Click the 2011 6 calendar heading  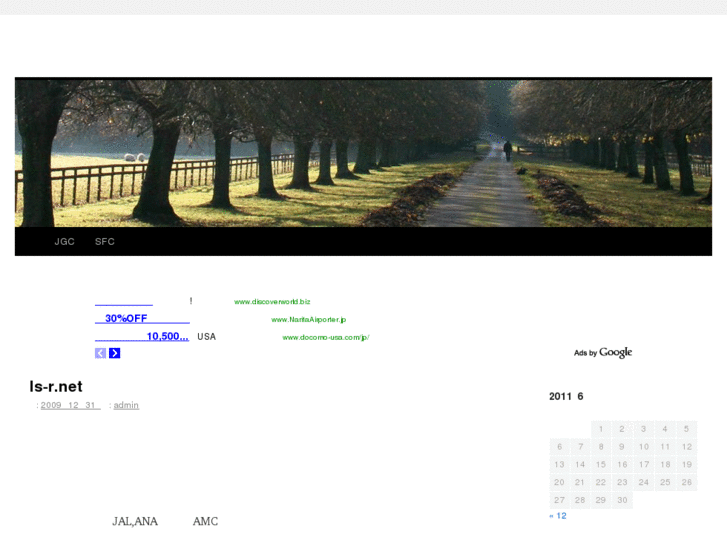point(566,397)
